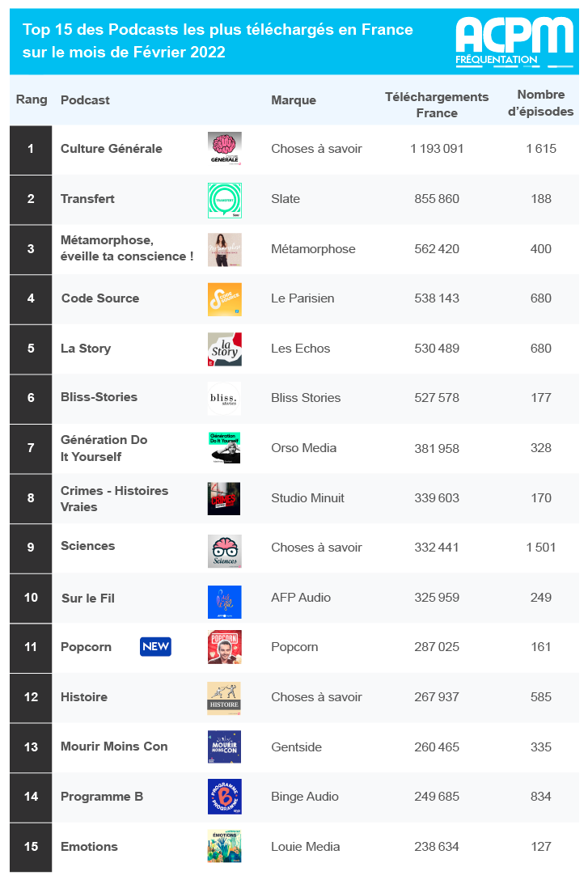Click the La Story podcast logo
This screenshot has width=588, height=884.
(x=224, y=349)
